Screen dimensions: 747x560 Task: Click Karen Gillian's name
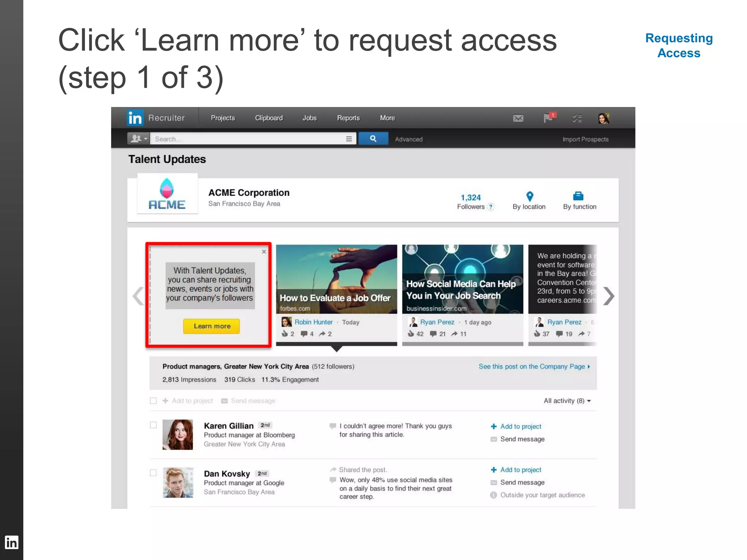(229, 426)
